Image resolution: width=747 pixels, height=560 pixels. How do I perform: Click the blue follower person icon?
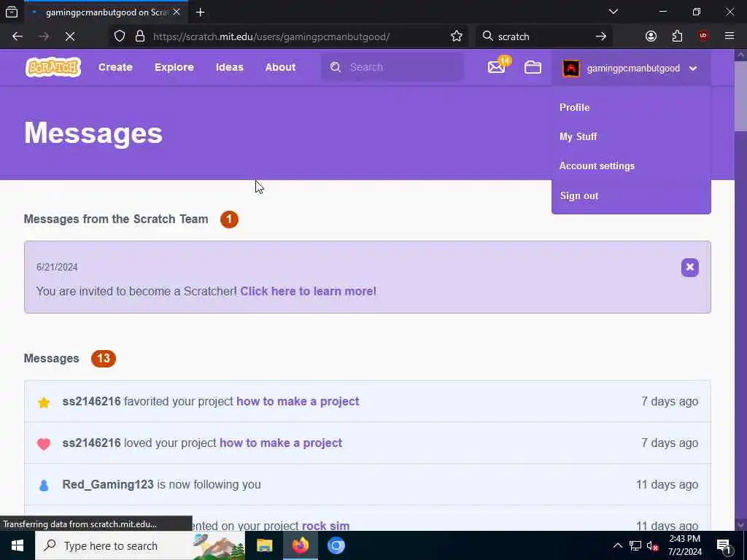tap(43, 485)
